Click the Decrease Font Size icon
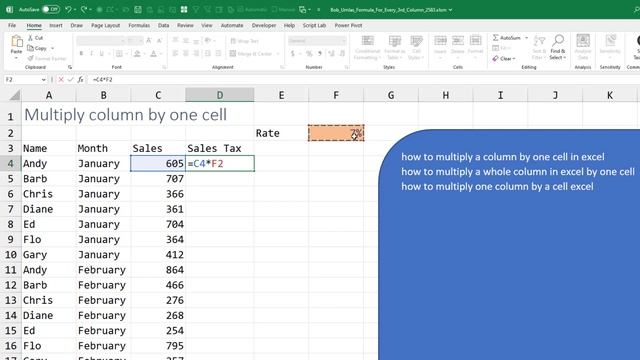Viewport: 640px width, 360px height. point(160,40)
